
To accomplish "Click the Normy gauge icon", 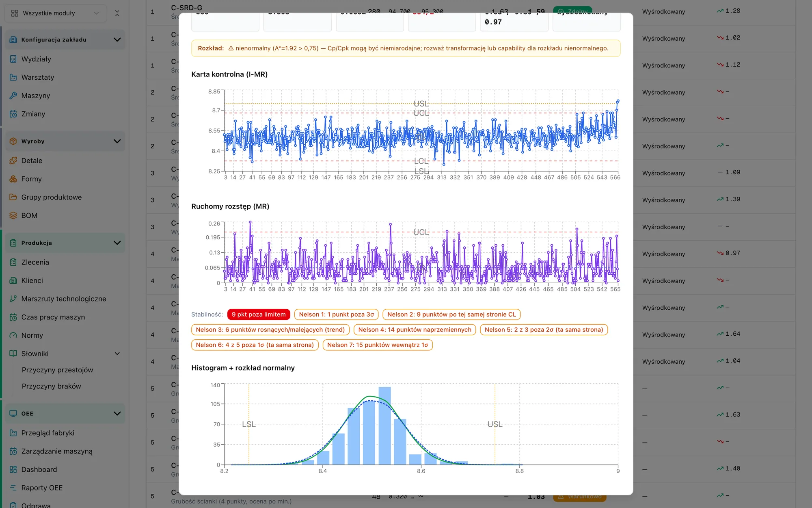I will [13, 335].
